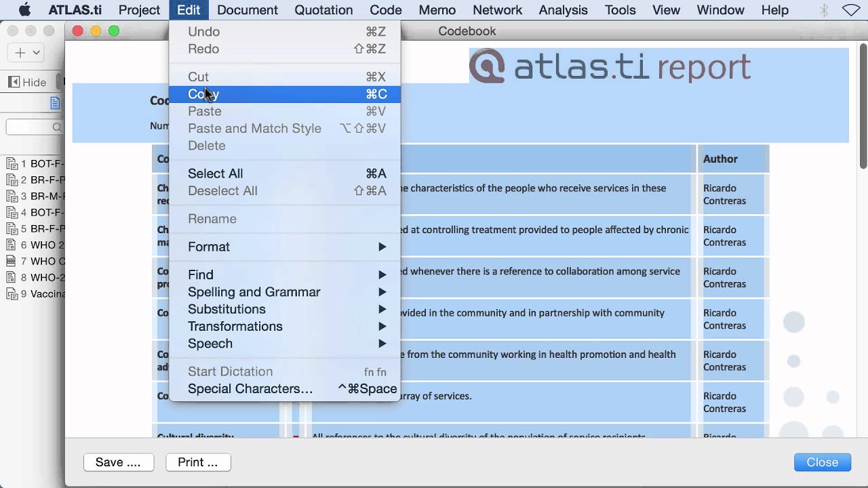
Task: Open the View menu
Action: pos(666,10)
